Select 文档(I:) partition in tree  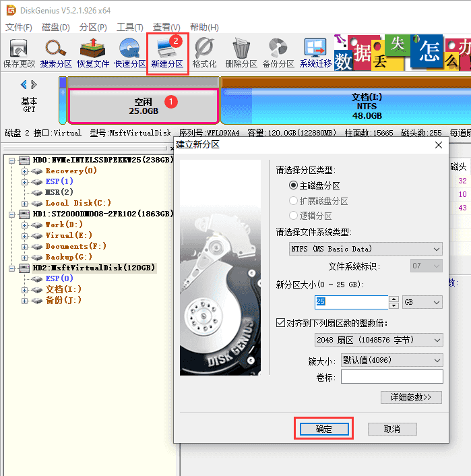63,289
